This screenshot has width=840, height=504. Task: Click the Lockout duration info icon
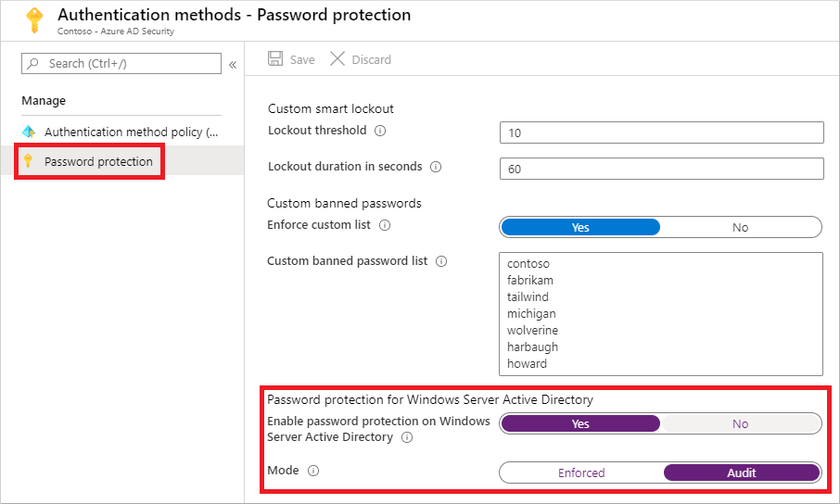[x=436, y=167]
